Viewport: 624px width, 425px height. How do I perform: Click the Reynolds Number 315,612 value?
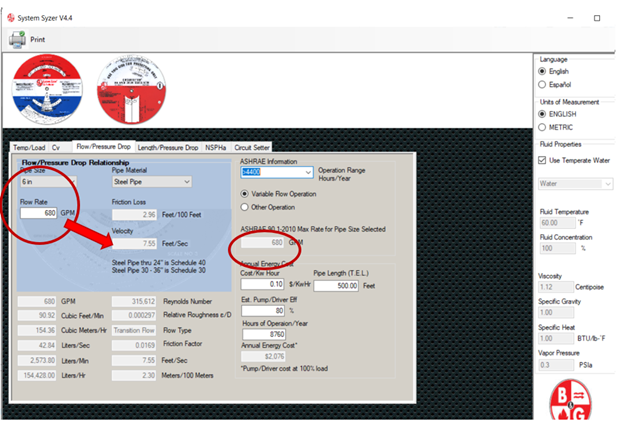click(x=134, y=301)
